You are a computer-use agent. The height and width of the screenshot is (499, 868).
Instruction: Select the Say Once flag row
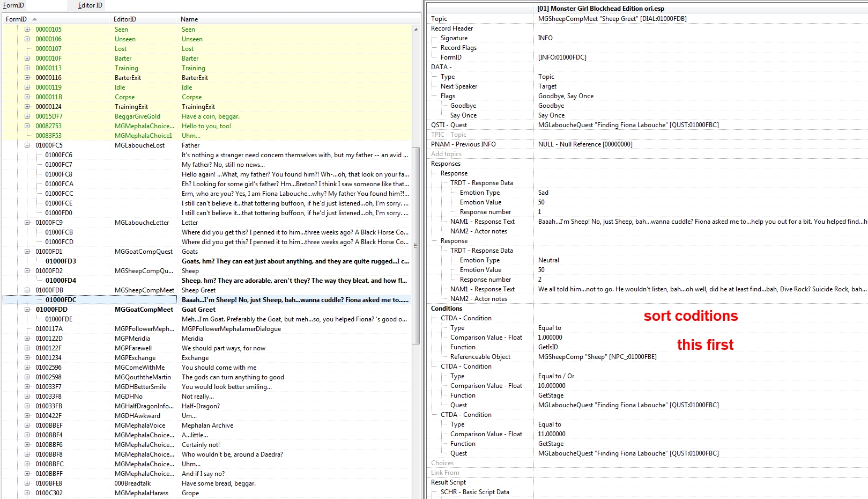(647, 115)
